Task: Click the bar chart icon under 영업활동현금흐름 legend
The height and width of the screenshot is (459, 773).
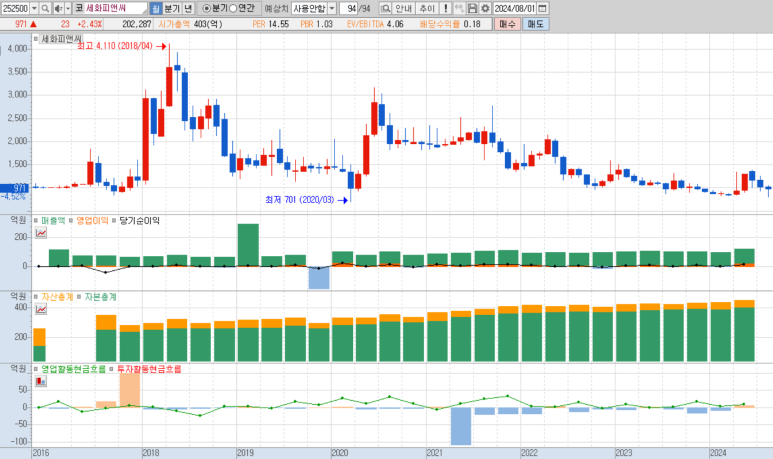Action: [41, 381]
